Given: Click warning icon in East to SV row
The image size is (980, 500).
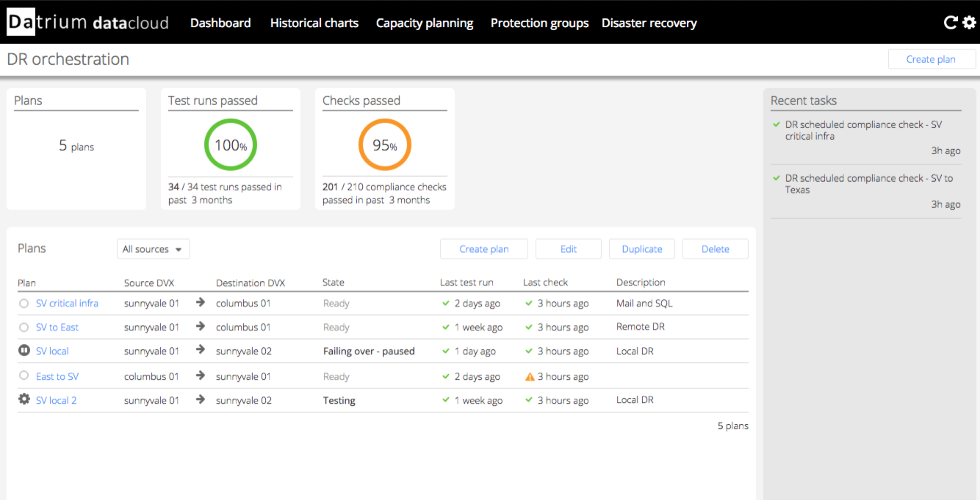Looking at the screenshot, I should (x=530, y=377).
